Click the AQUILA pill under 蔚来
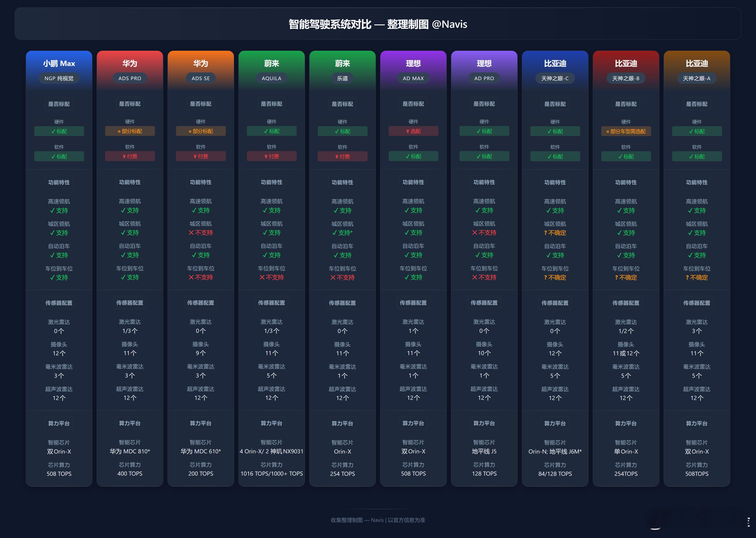 pos(271,78)
